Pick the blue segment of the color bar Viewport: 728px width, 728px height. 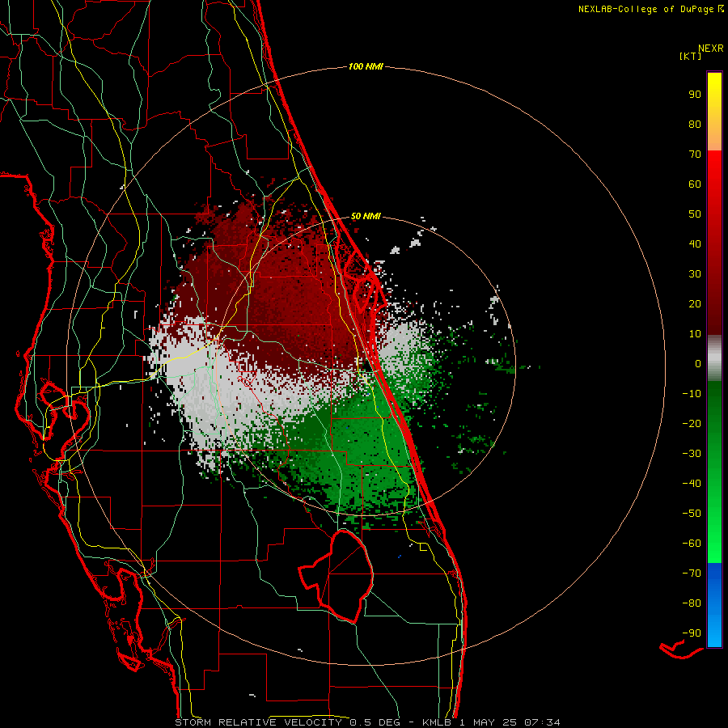coord(714,605)
